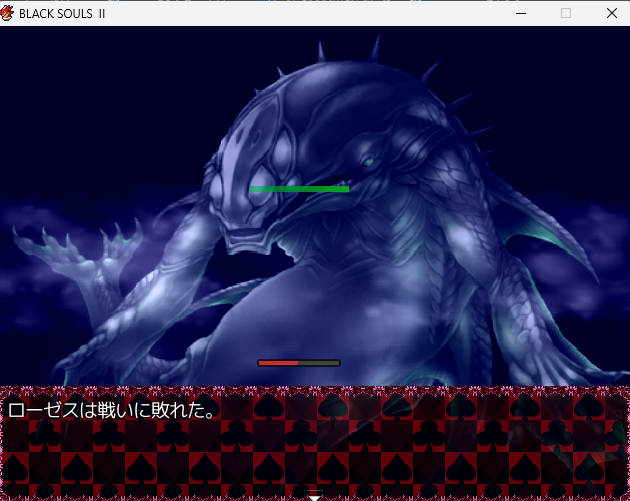The width and height of the screenshot is (630, 501).
Task: Click the BLACK SOULS II app icon
Action: pos(7,13)
